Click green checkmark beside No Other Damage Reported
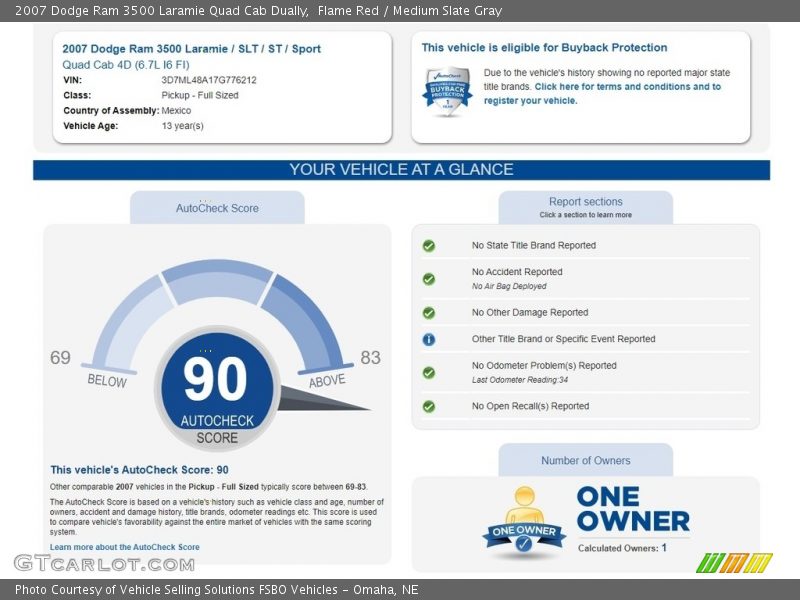The image size is (800, 600). pos(429,313)
